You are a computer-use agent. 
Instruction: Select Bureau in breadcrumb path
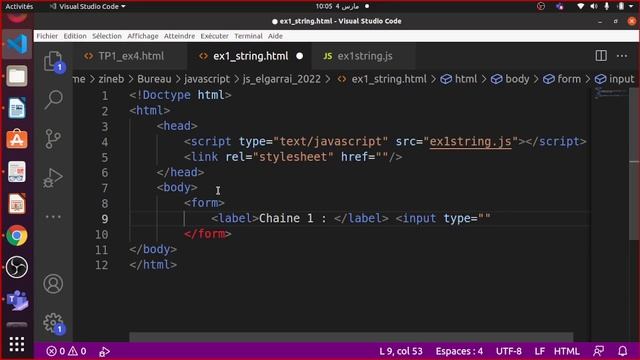click(154, 79)
